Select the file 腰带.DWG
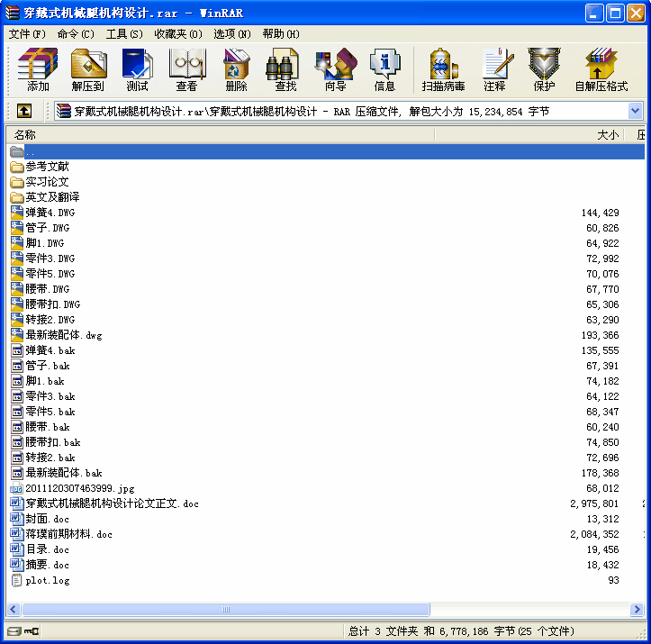Screen dimensions: 651x644 (x=41, y=289)
